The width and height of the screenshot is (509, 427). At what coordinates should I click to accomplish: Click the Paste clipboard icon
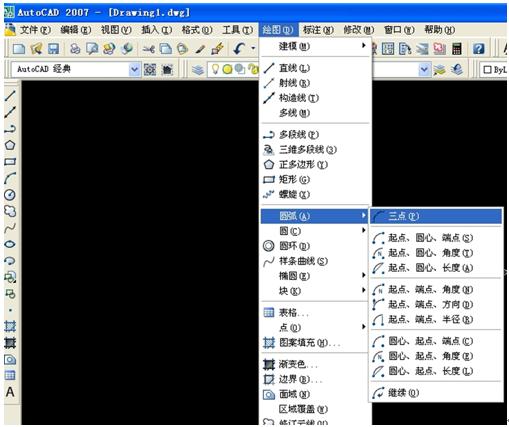pyautogui.click(x=182, y=49)
